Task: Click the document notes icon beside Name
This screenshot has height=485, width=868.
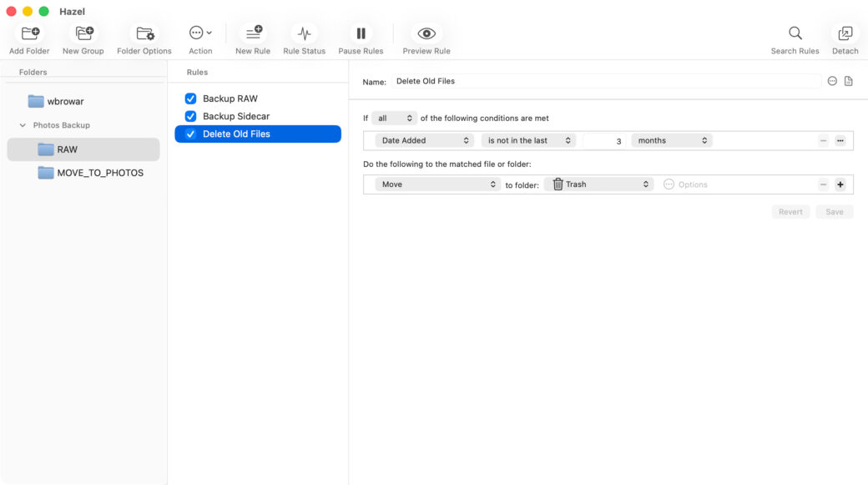Action: [848, 81]
